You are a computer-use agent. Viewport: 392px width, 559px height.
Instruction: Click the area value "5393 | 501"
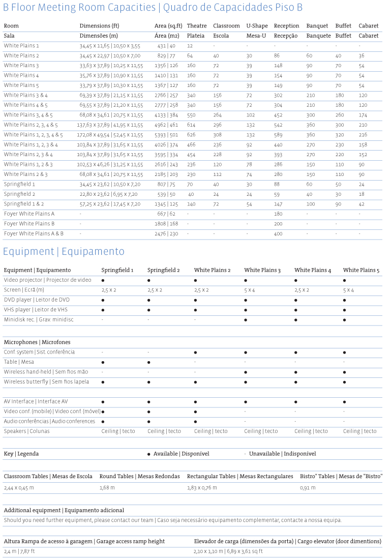[x=166, y=135]
